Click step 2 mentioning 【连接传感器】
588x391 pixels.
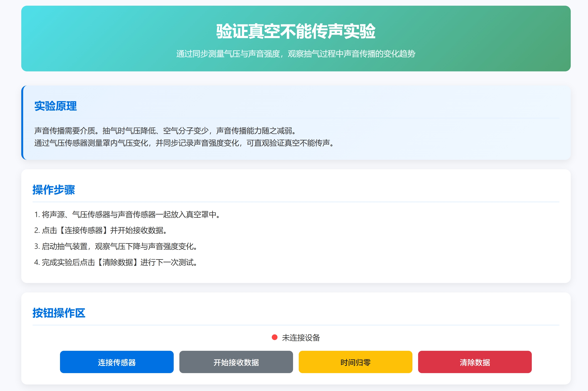tap(100, 230)
